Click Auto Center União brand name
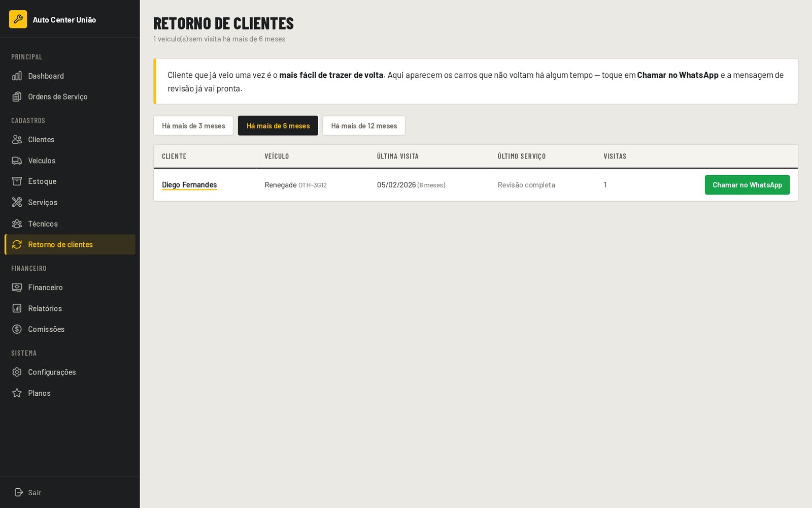 pyautogui.click(x=64, y=20)
